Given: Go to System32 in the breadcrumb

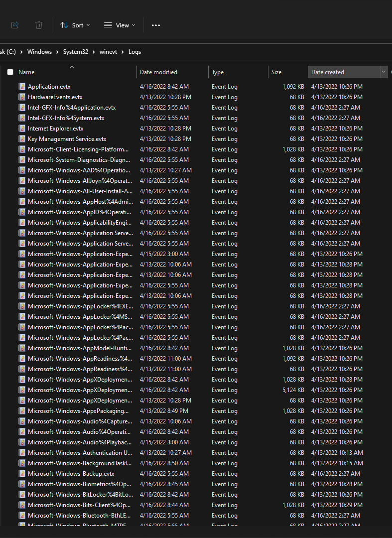Looking at the screenshot, I should click(x=75, y=52).
